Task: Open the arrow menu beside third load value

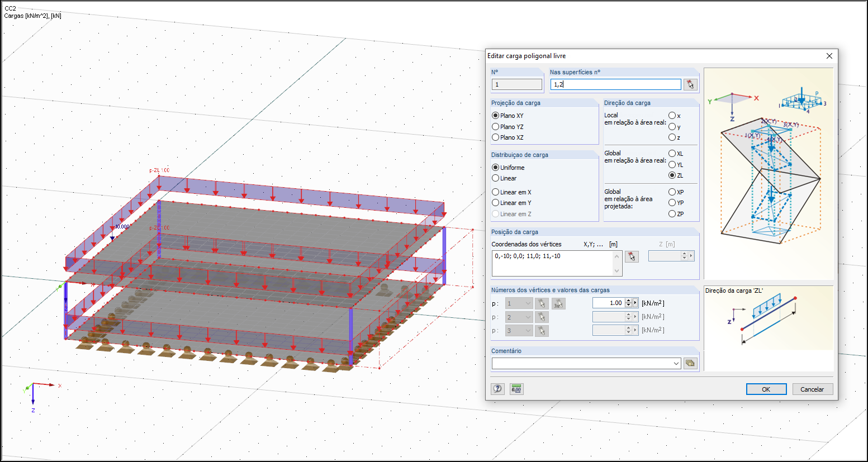Action: (635, 330)
